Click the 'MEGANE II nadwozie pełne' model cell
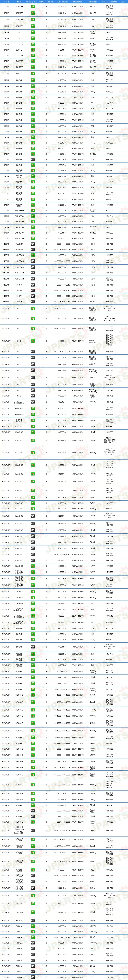The height and width of the screenshot is (980, 128). [19, 830]
